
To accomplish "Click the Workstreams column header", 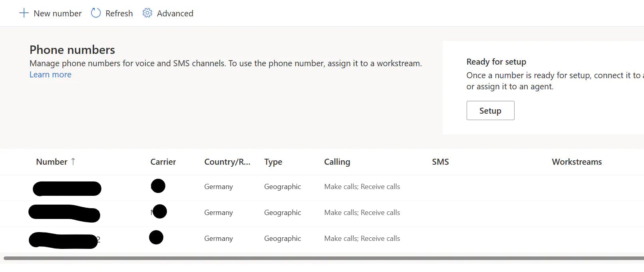I will pos(577,162).
